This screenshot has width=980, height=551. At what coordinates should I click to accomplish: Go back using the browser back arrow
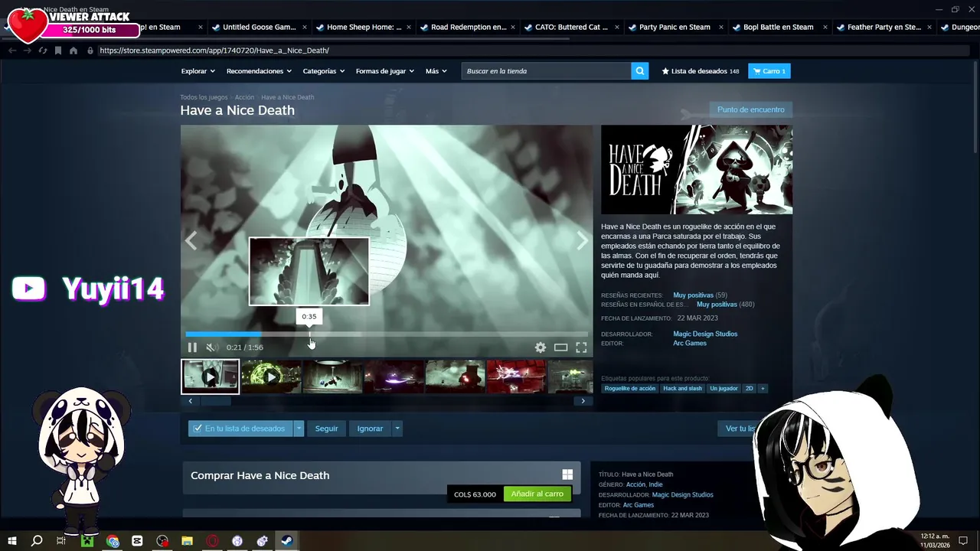11,51
